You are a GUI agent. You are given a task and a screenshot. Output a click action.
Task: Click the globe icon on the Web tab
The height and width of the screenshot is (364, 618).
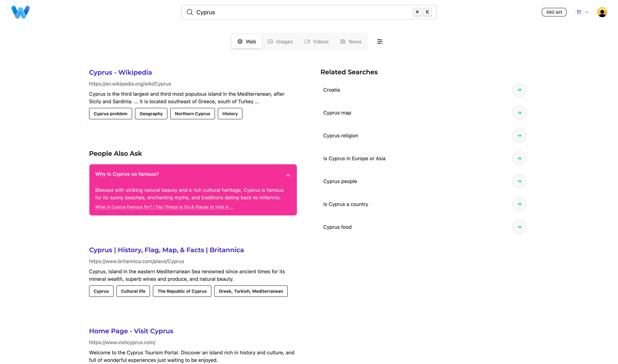240,41
